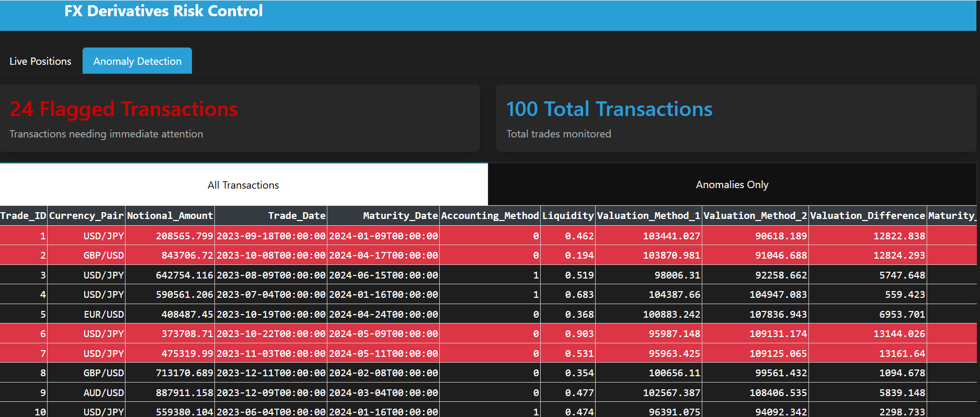
Task: Select notional amount 373708.71 cell
Action: pyautogui.click(x=170, y=333)
